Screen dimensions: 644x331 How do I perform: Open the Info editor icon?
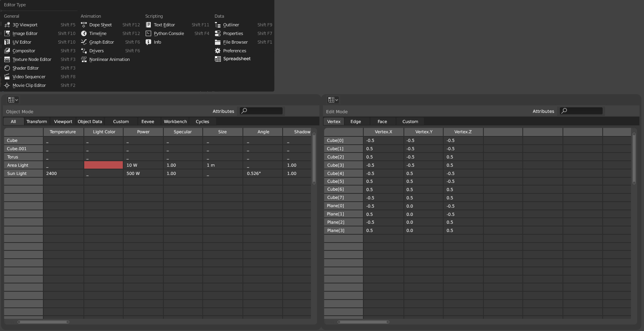[148, 42]
